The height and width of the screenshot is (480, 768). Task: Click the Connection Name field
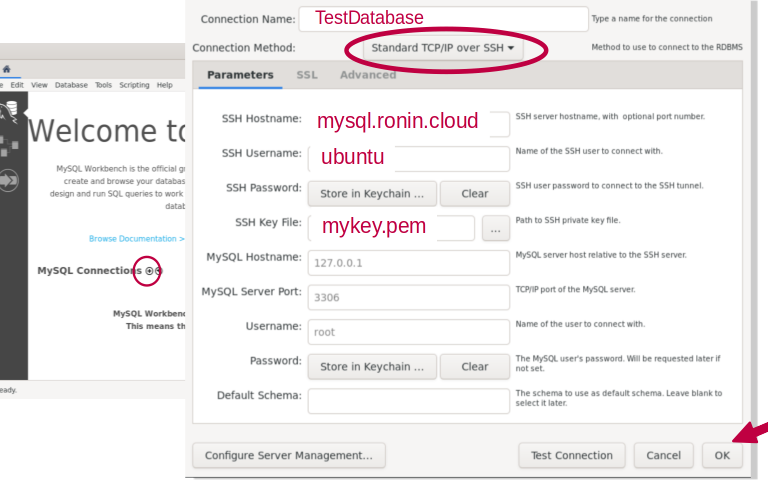[443, 19]
